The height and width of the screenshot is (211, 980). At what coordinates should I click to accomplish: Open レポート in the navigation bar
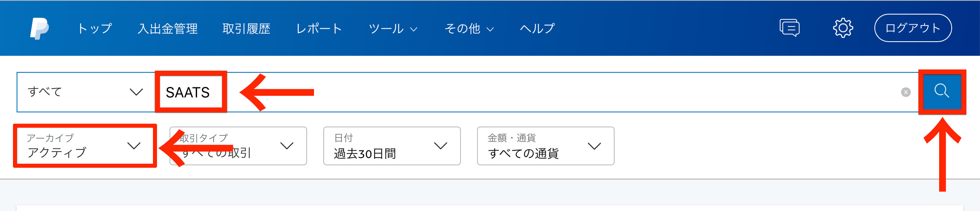(x=319, y=28)
